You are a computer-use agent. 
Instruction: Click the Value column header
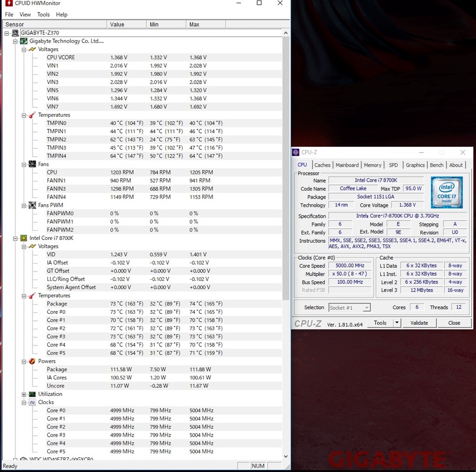pos(126,24)
